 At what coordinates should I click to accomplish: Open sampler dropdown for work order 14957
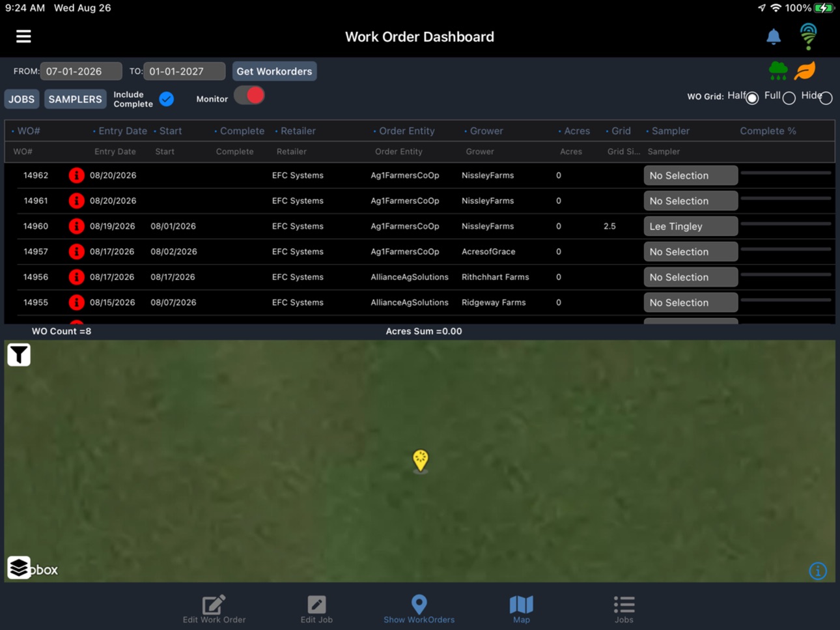[x=690, y=251]
